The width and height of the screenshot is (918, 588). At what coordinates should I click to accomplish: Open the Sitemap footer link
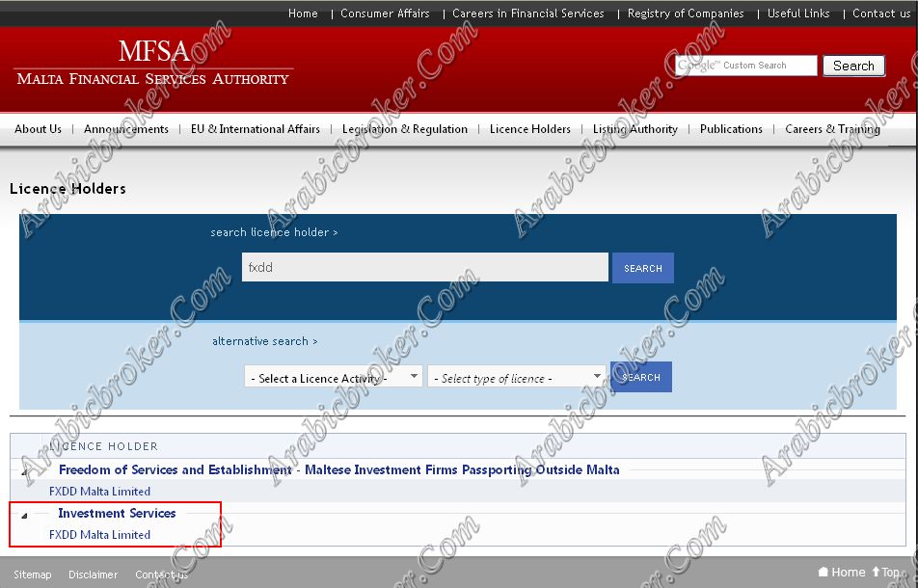point(33,575)
